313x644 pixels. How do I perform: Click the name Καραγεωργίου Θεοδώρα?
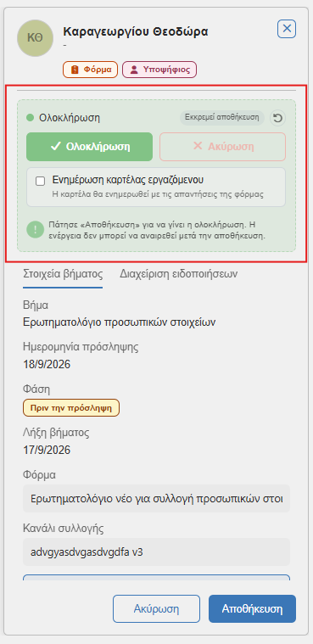[136, 31]
